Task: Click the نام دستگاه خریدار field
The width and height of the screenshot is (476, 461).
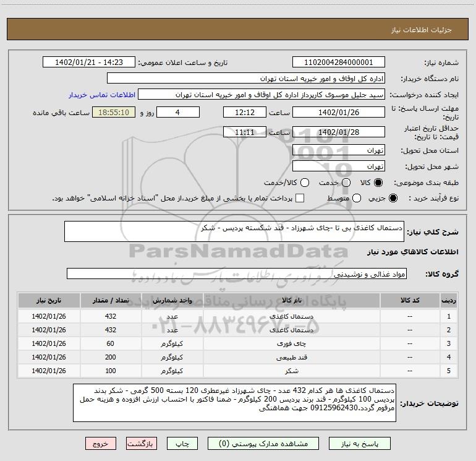Action: click(x=246, y=79)
